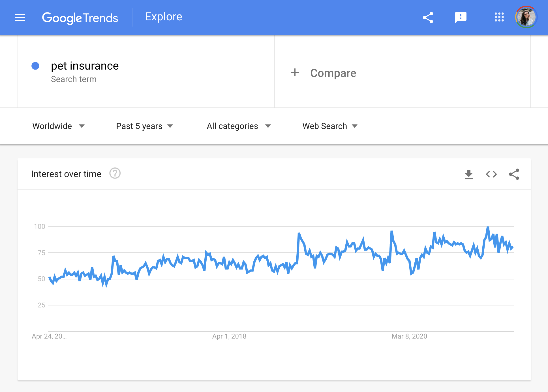
Task: Open the hamburger main menu
Action: pos(20,18)
